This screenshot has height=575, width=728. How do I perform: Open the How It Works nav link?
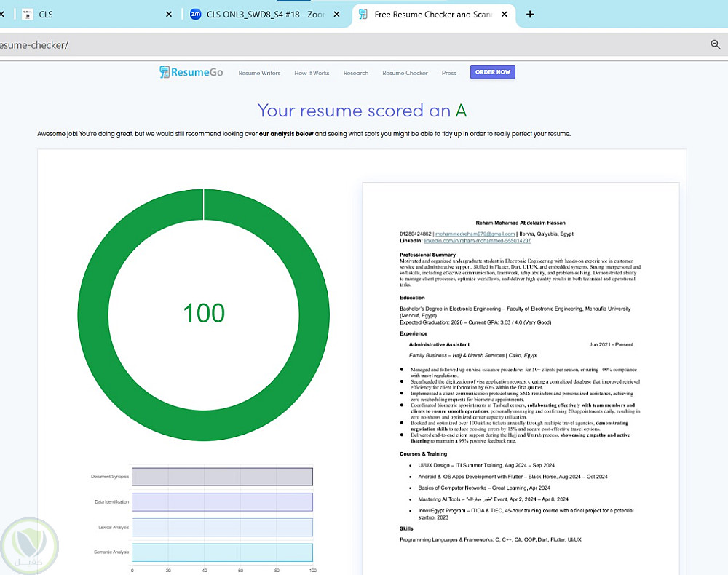pyautogui.click(x=312, y=73)
